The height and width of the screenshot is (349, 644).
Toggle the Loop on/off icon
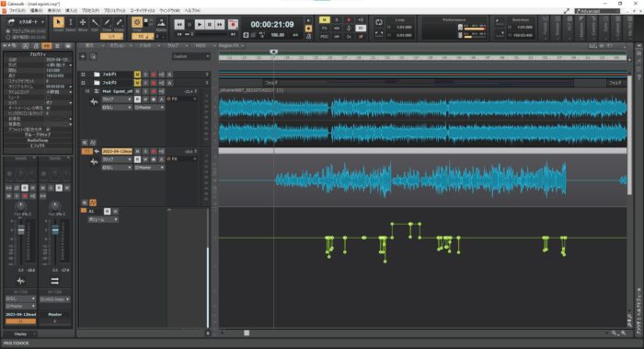(x=379, y=22)
